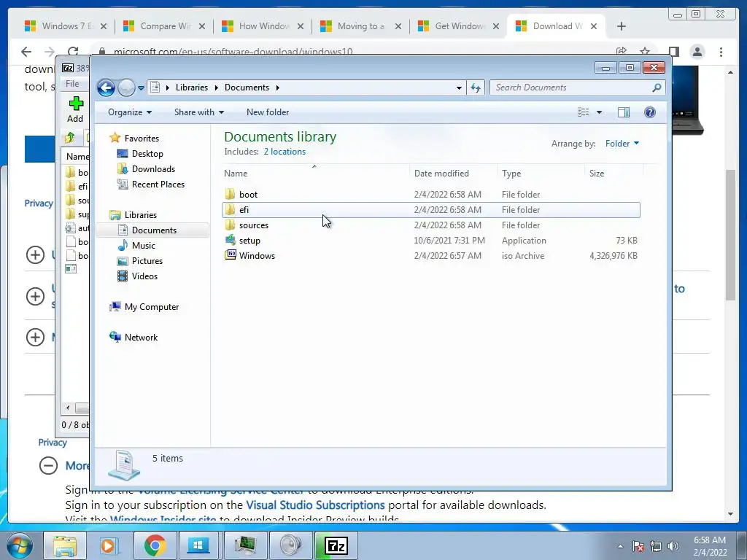
Task: Open the Chrome profile icon
Action: pyautogui.click(x=697, y=52)
